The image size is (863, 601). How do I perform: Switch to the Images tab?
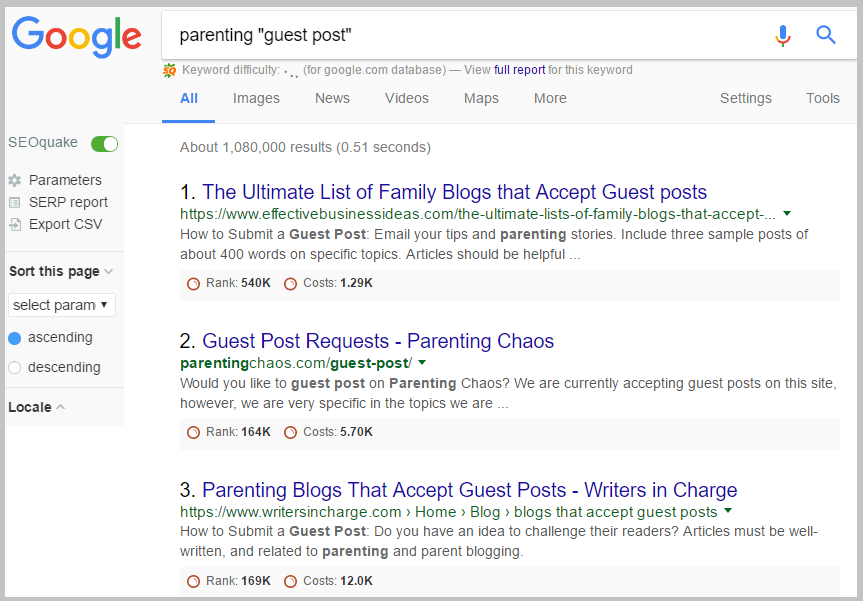[256, 99]
